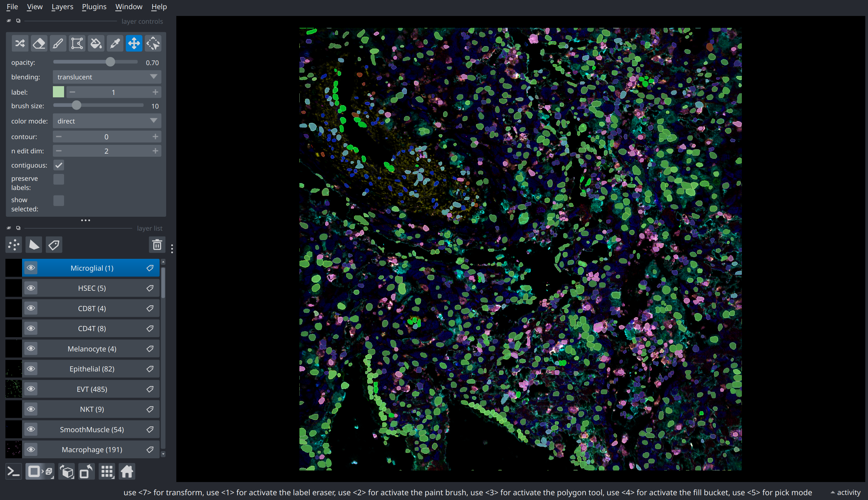The width and height of the screenshot is (868, 500).
Task: Select the transform tool icon
Action: [153, 43]
